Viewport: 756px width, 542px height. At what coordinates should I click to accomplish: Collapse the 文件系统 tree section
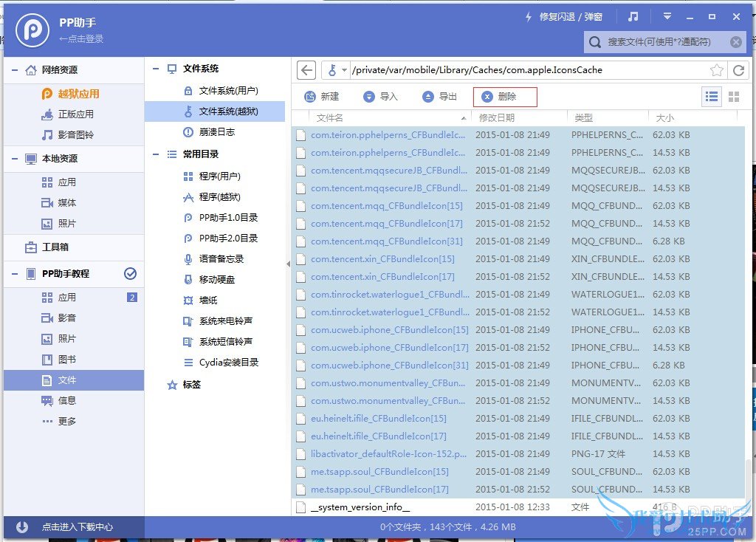point(154,69)
